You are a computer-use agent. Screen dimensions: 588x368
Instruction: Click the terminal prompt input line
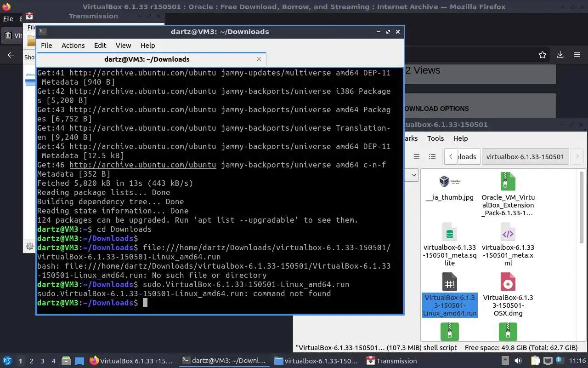(220, 303)
